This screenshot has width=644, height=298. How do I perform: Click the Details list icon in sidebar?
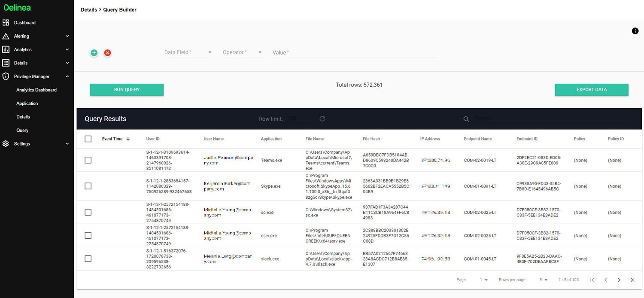pyautogui.click(x=6, y=63)
